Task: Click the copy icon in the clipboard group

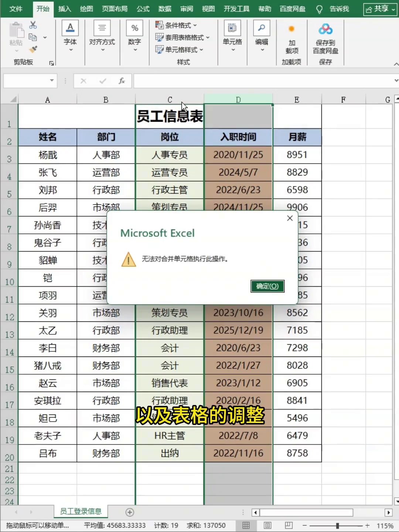Action: point(33,37)
